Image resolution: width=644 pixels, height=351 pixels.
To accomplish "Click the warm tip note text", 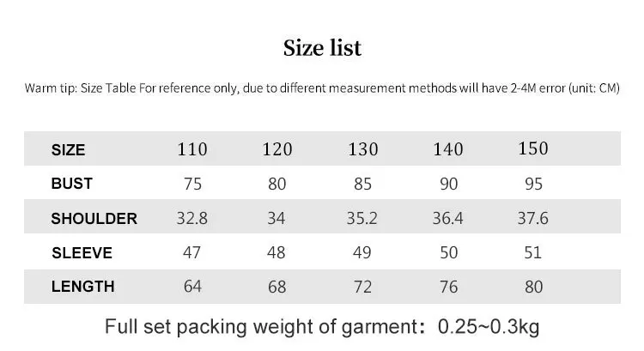I will (322, 88).
